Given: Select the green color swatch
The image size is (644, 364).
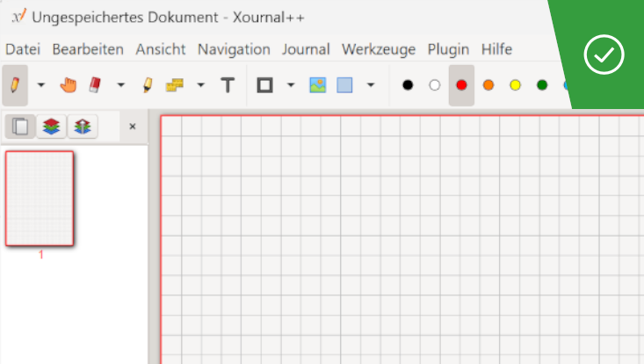Looking at the screenshot, I should [x=542, y=85].
